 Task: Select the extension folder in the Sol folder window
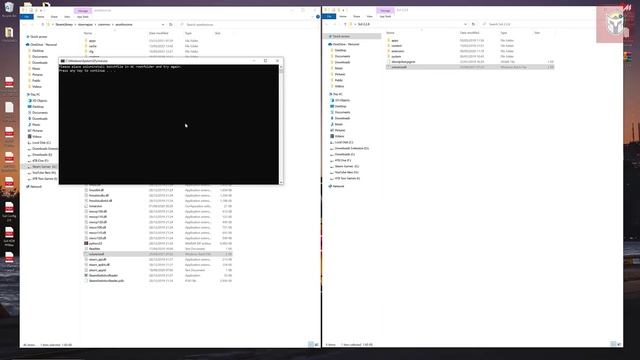pyautogui.click(x=397, y=51)
